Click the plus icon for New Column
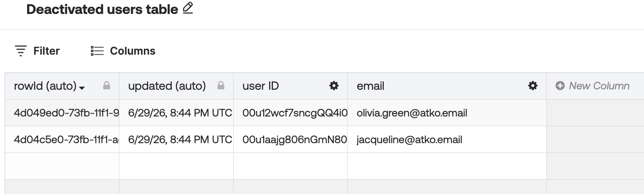This screenshot has width=644, height=194. [560, 86]
